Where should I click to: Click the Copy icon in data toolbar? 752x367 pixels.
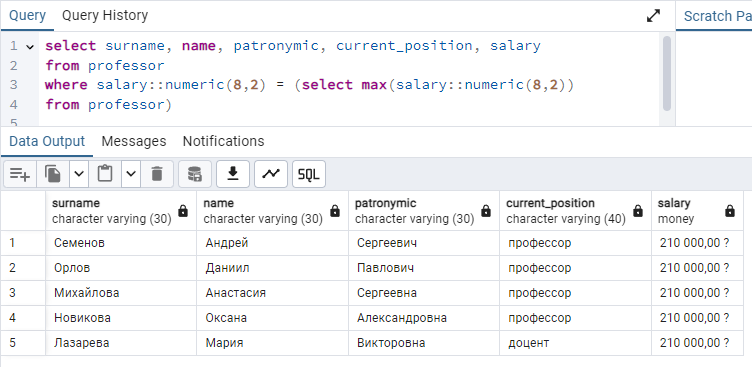pos(53,174)
